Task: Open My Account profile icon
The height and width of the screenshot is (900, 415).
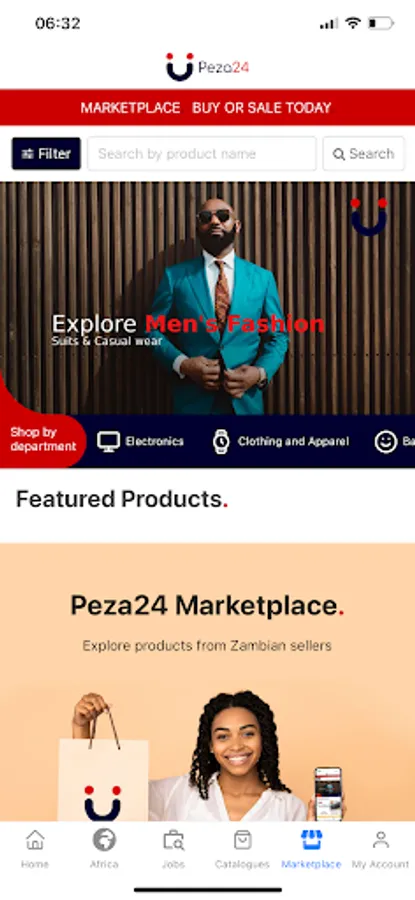Action: pos(380,840)
